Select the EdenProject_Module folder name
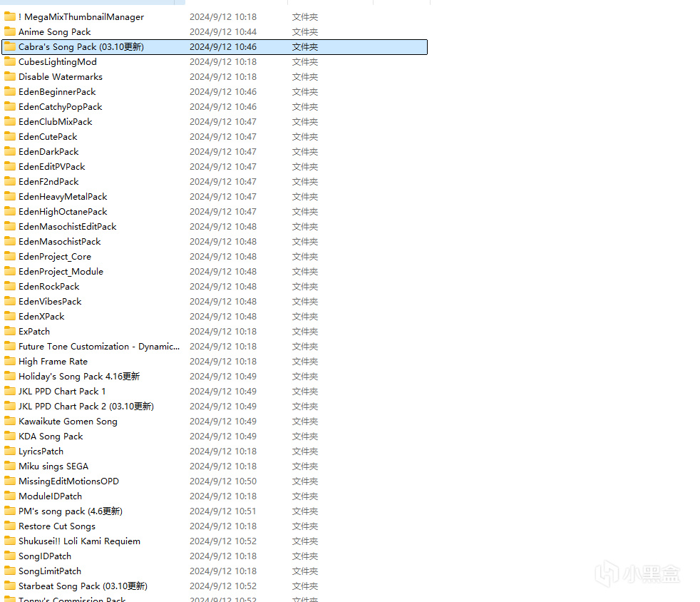Viewport: 700px width, 602px height. 61,272
